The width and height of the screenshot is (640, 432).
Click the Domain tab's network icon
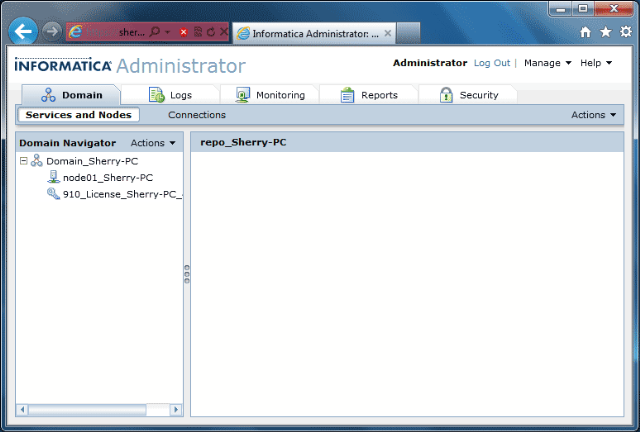tap(48, 95)
